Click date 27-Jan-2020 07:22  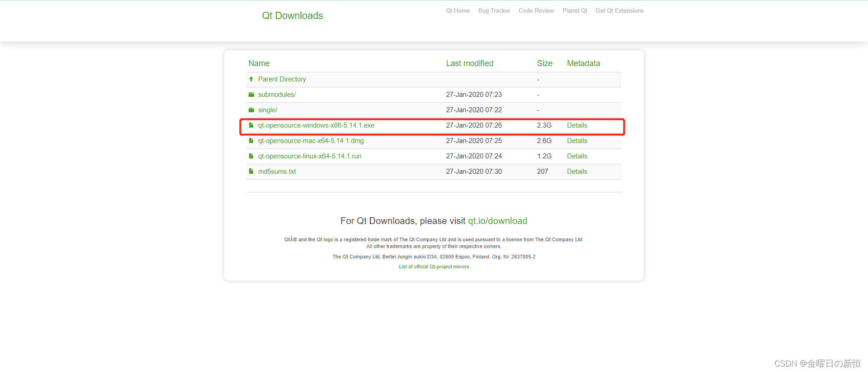(474, 110)
